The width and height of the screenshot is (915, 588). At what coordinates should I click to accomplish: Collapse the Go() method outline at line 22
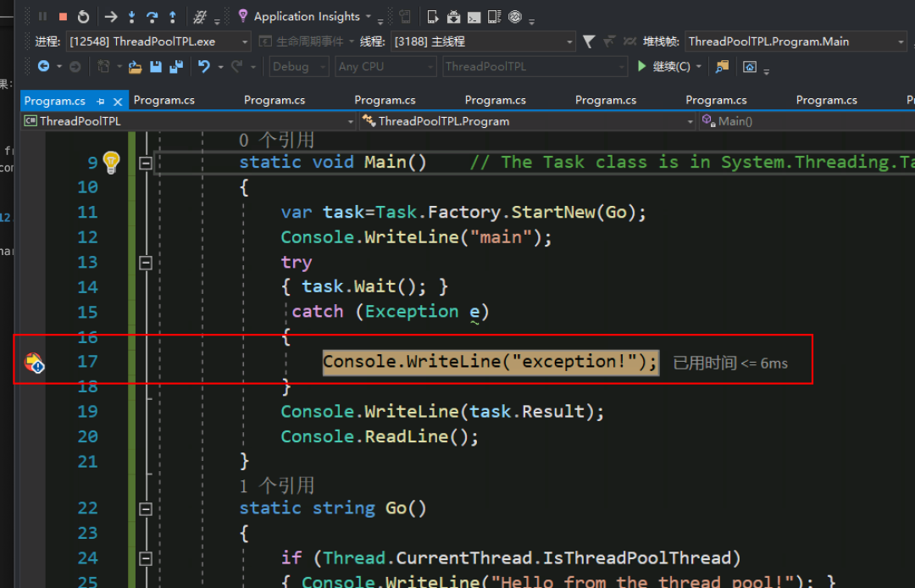(x=146, y=509)
